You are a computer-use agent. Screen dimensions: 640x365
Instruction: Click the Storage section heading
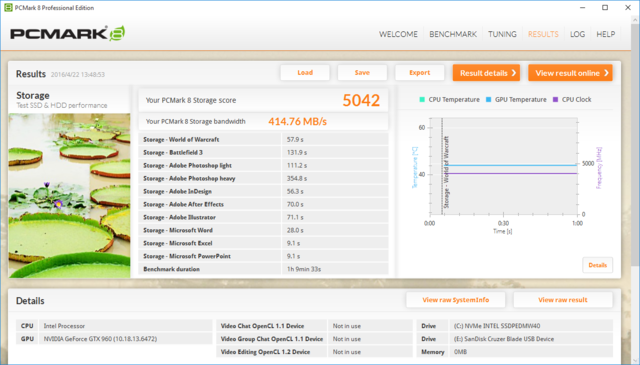tap(33, 96)
